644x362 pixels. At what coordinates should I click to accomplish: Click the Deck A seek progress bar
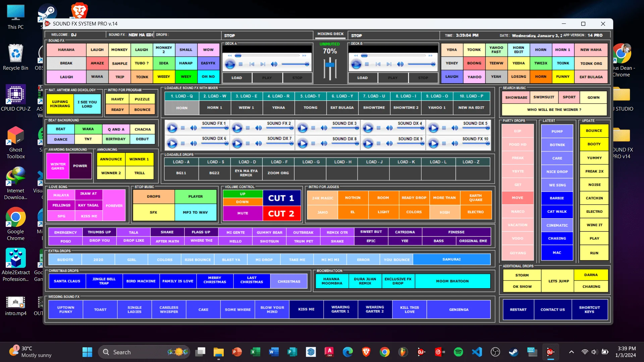[x=267, y=56]
